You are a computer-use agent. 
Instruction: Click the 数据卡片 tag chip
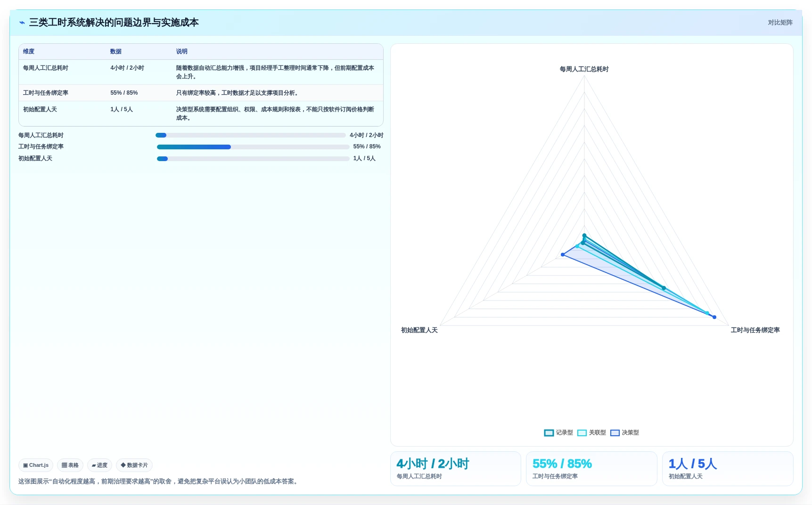pyautogui.click(x=134, y=465)
